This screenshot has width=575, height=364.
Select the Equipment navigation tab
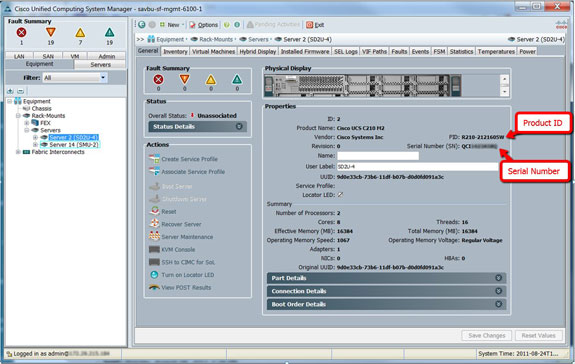(39, 64)
